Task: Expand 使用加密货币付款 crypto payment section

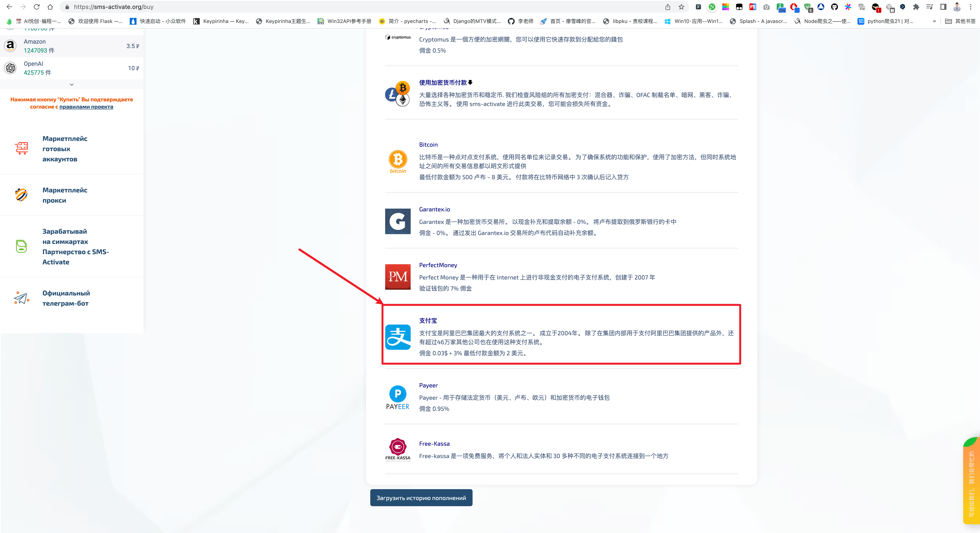Action: pyautogui.click(x=446, y=83)
